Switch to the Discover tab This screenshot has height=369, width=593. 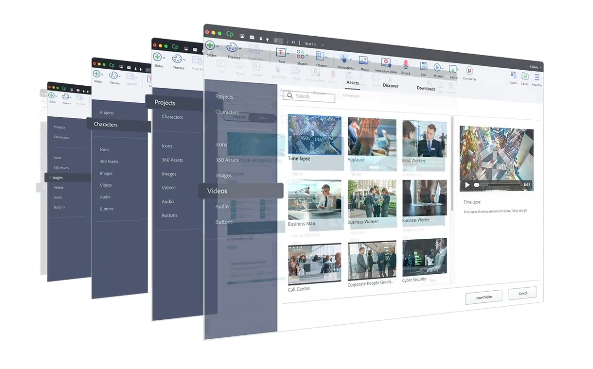[390, 86]
